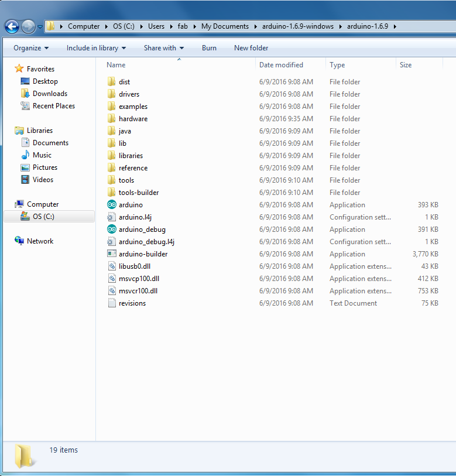The width and height of the screenshot is (456, 476).
Task: Click the 753 KB size of msvcr100.dll
Action: tap(428, 291)
